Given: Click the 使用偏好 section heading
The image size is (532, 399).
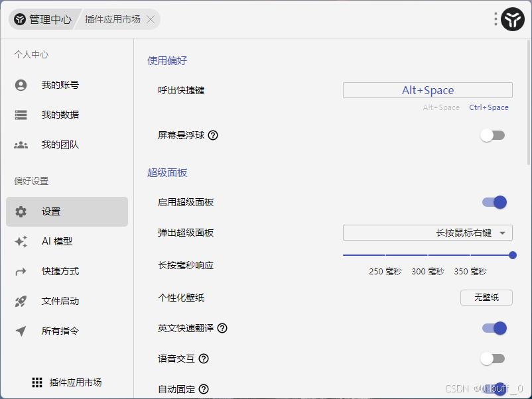Looking at the screenshot, I should [x=167, y=61].
